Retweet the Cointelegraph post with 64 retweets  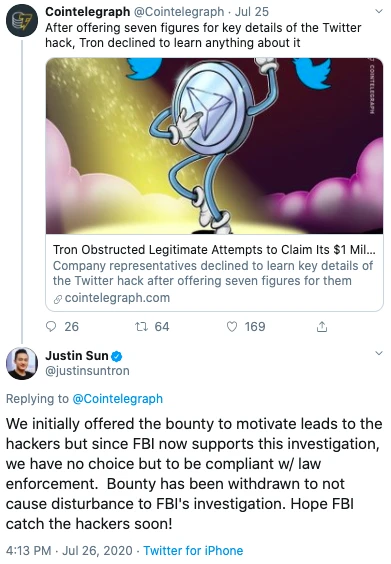(x=141, y=327)
